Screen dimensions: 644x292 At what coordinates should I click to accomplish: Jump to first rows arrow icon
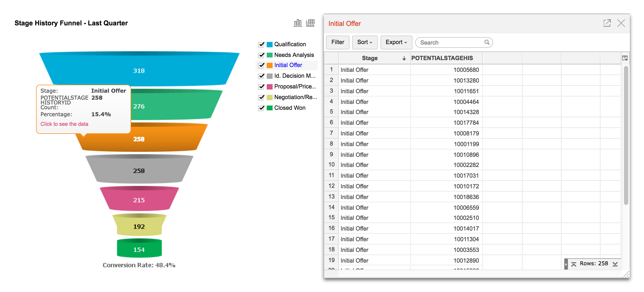(574, 264)
